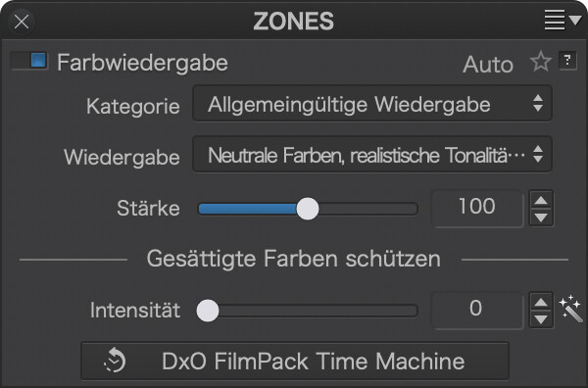The height and width of the screenshot is (388, 588).
Task: Close the ZONES panel
Action: point(22,22)
